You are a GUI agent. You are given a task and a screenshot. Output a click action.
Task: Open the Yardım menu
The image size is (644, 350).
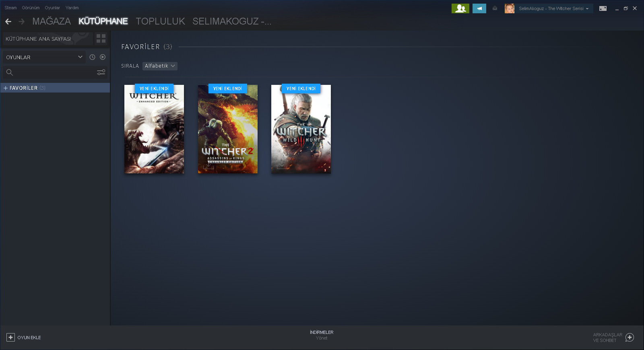pos(72,8)
